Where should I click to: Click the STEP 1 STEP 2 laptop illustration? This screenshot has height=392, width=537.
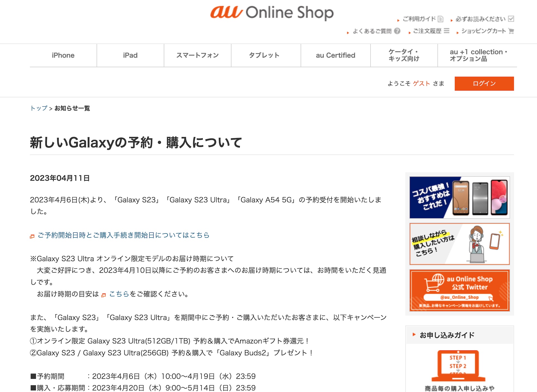tap(458, 366)
